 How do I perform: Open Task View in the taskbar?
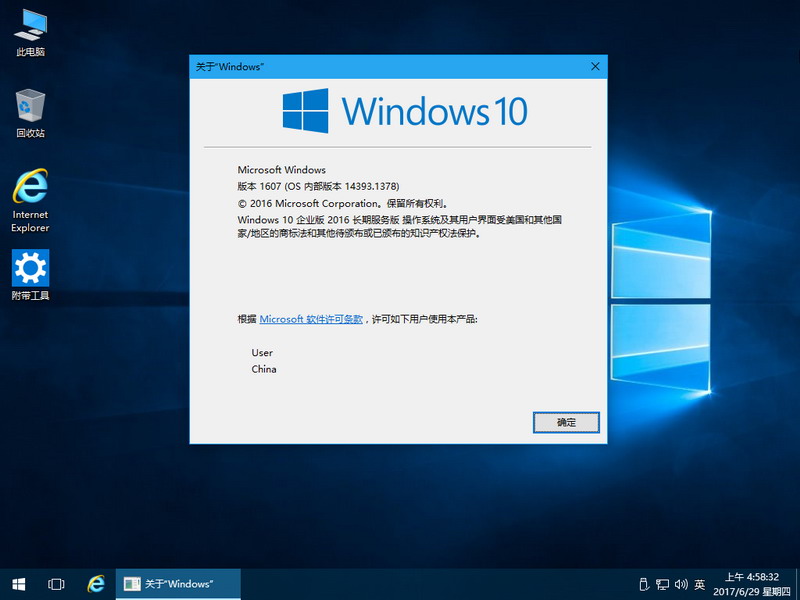click(56, 584)
